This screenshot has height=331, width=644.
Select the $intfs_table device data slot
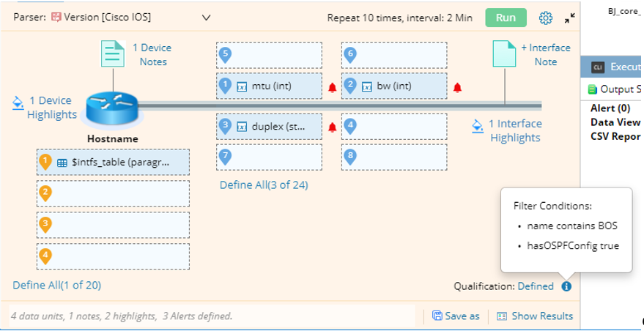(x=113, y=163)
